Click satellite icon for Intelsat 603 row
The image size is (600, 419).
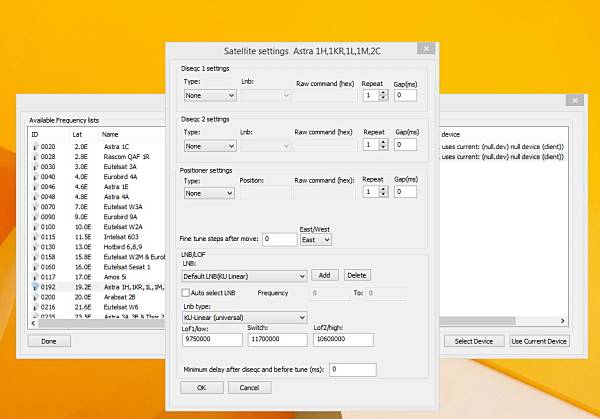tap(35, 237)
